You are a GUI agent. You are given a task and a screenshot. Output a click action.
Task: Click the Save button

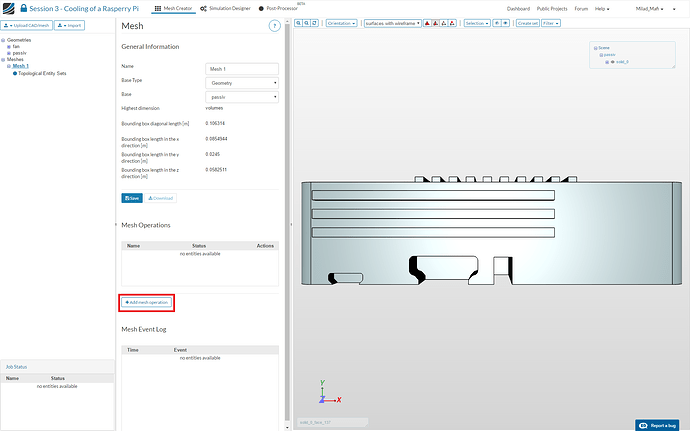pos(132,198)
